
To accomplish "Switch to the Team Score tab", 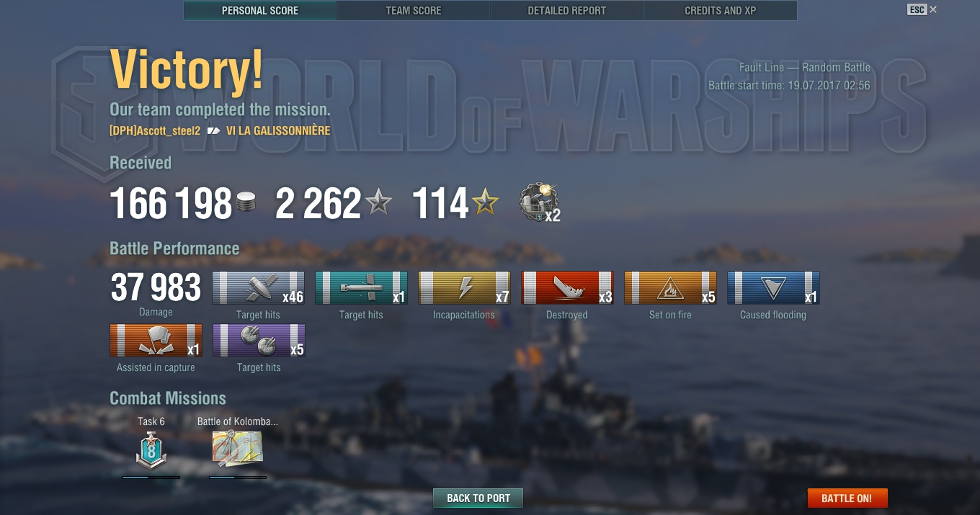I will coord(414,11).
